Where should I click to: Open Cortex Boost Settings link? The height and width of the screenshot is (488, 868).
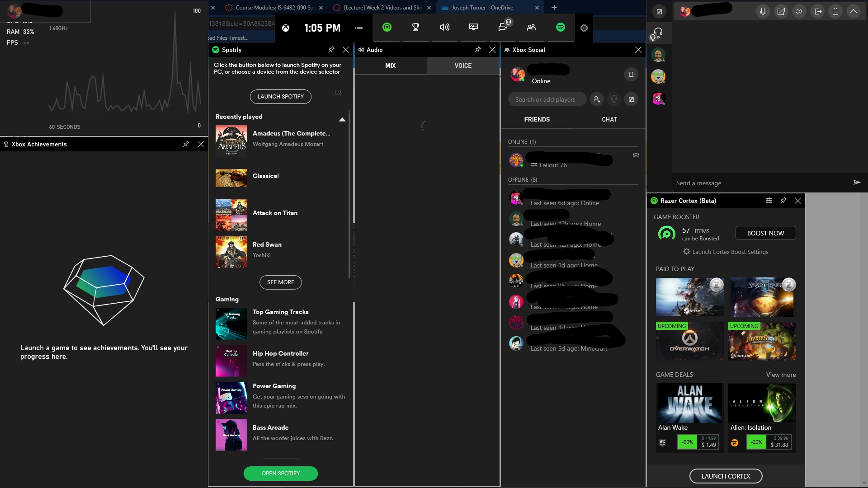tap(726, 251)
